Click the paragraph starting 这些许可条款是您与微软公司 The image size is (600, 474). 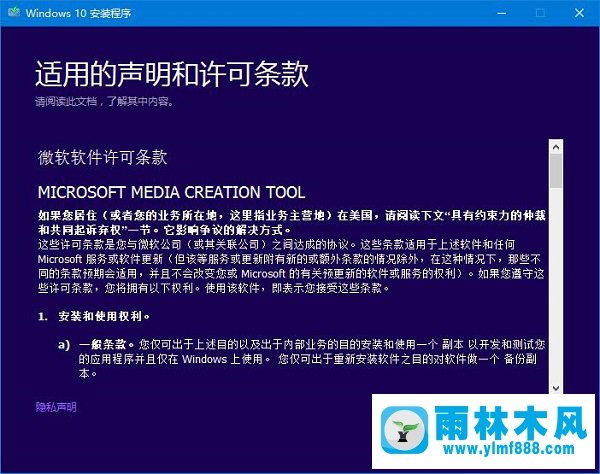(x=291, y=266)
